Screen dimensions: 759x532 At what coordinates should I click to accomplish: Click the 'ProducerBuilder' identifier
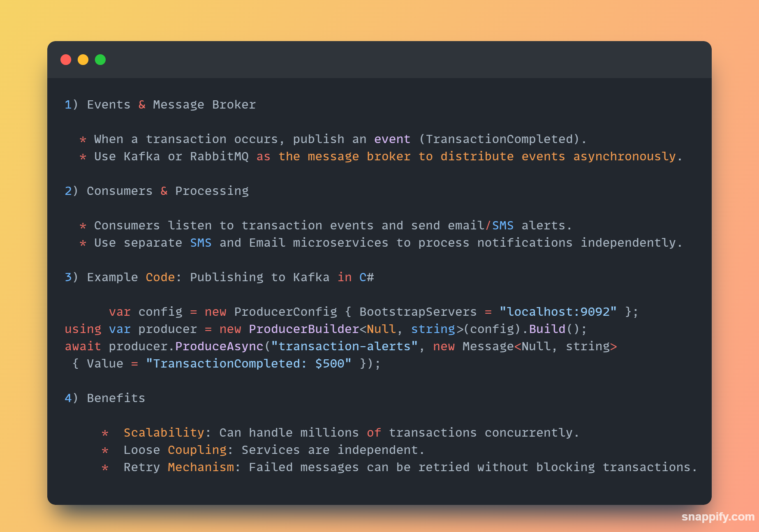click(x=304, y=329)
